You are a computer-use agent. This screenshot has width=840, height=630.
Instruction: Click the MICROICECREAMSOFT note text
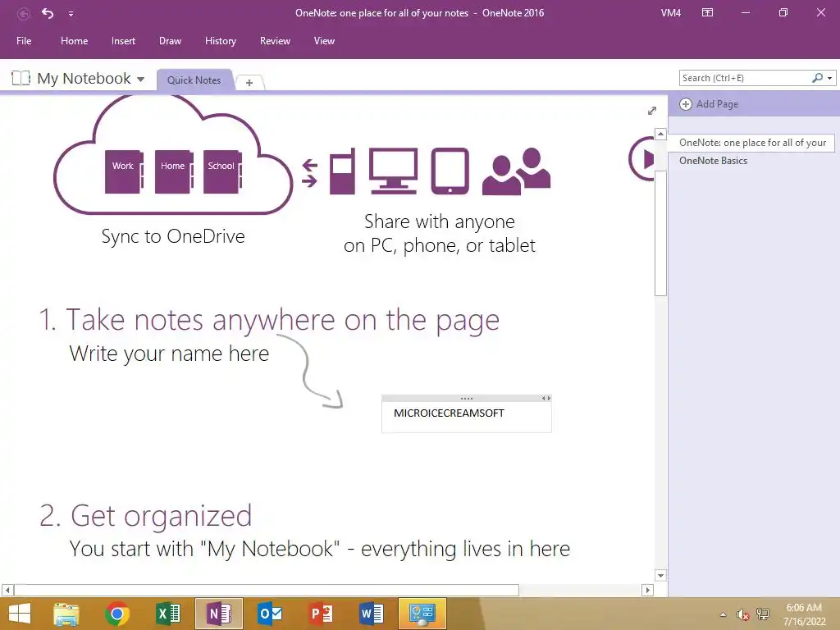point(449,413)
